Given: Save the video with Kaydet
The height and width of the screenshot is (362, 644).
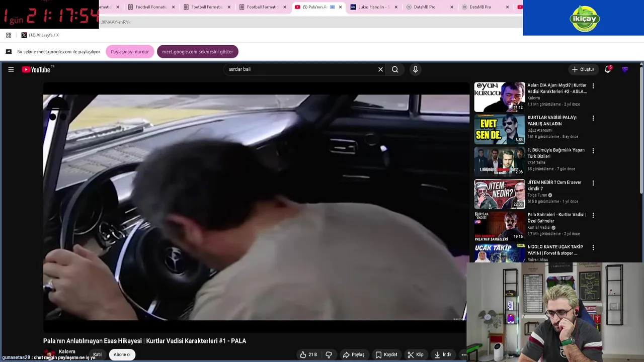Looking at the screenshot, I should pos(386,354).
